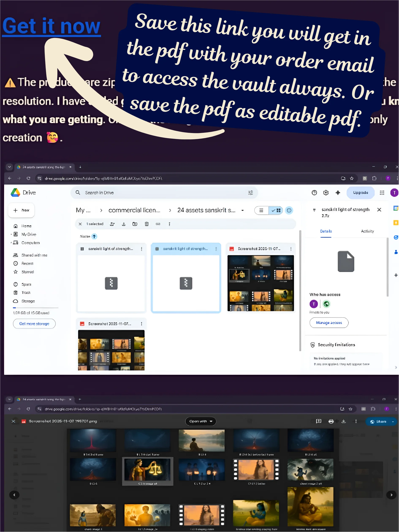399x532 pixels.
Task: Move the selected file using the folder-move icon
Action: pyautogui.click(x=135, y=224)
